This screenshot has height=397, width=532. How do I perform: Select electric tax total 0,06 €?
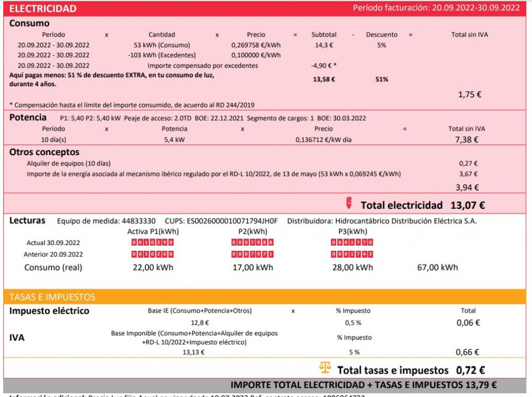tap(468, 323)
